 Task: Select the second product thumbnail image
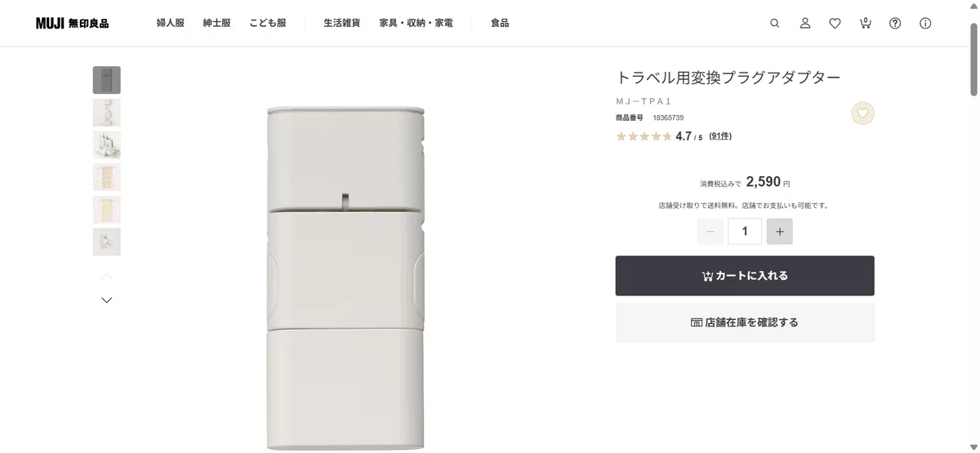pos(107,113)
